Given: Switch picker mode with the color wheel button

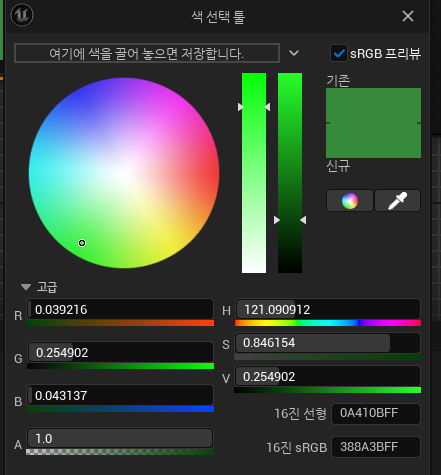Looking at the screenshot, I should pos(350,201).
